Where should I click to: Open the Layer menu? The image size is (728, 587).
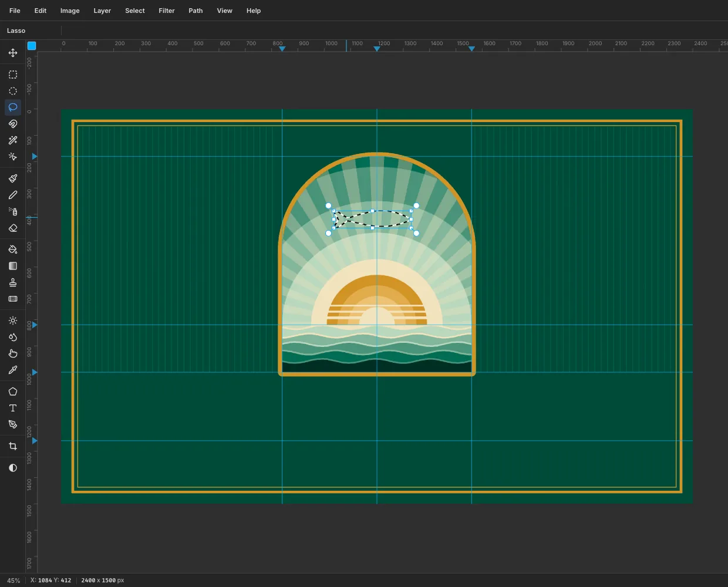[x=102, y=11]
